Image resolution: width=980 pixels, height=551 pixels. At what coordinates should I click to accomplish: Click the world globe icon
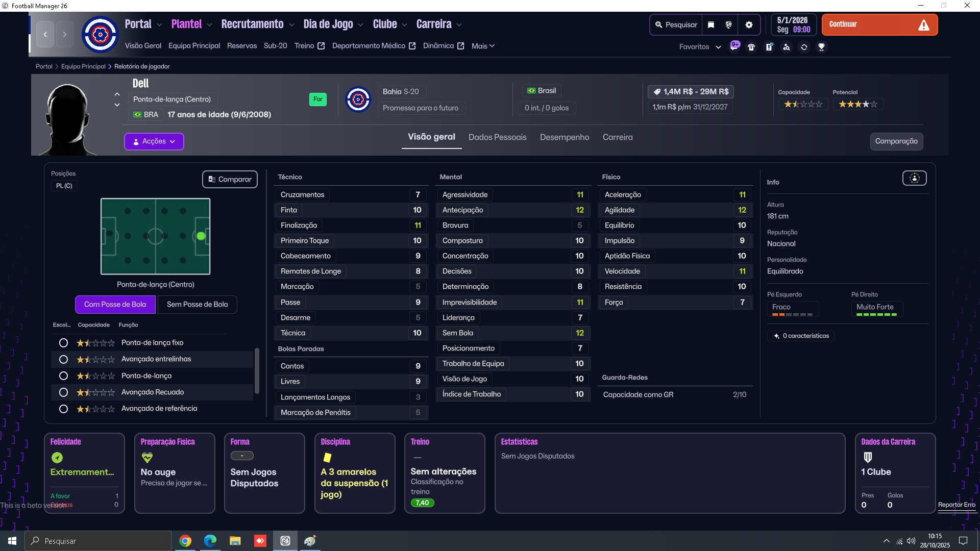(x=729, y=25)
